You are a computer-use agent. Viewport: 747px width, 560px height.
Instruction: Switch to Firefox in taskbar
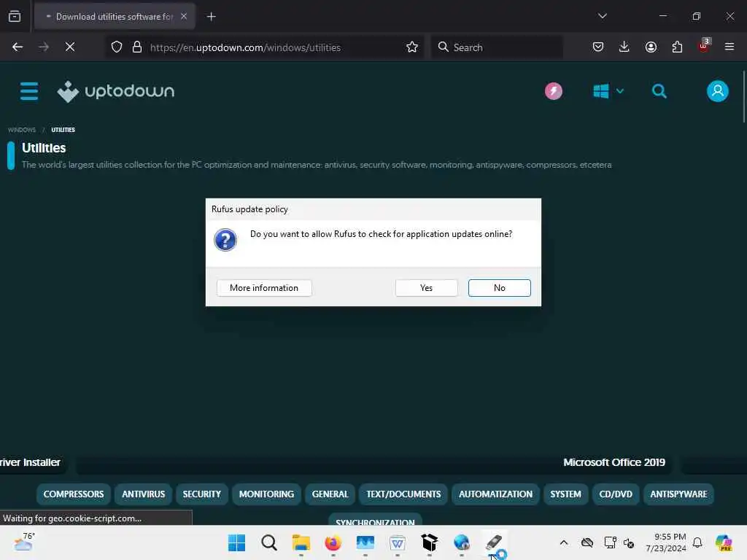(x=333, y=542)
